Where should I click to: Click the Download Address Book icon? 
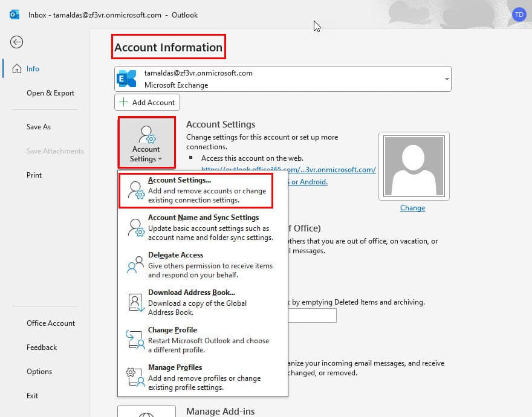coord(136,302)
